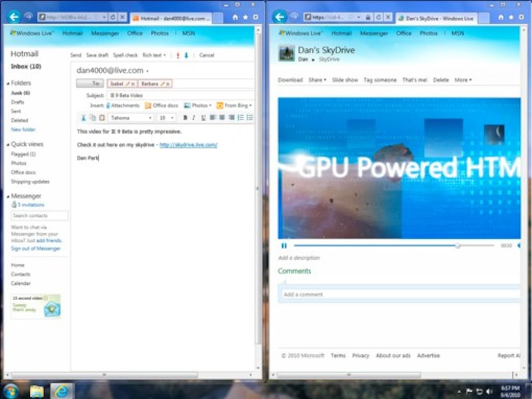Open the skydrive.live.com link in message
Image resolution: width=532 pixels, height=399 pixels.
coord(188,145)
